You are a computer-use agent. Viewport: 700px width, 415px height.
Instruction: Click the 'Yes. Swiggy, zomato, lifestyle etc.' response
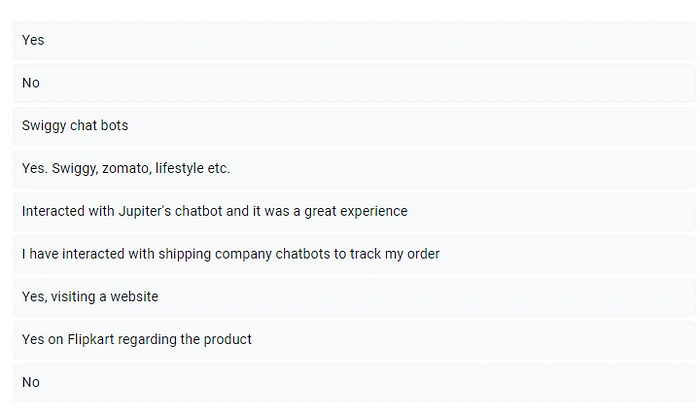(x=354, y=169)
